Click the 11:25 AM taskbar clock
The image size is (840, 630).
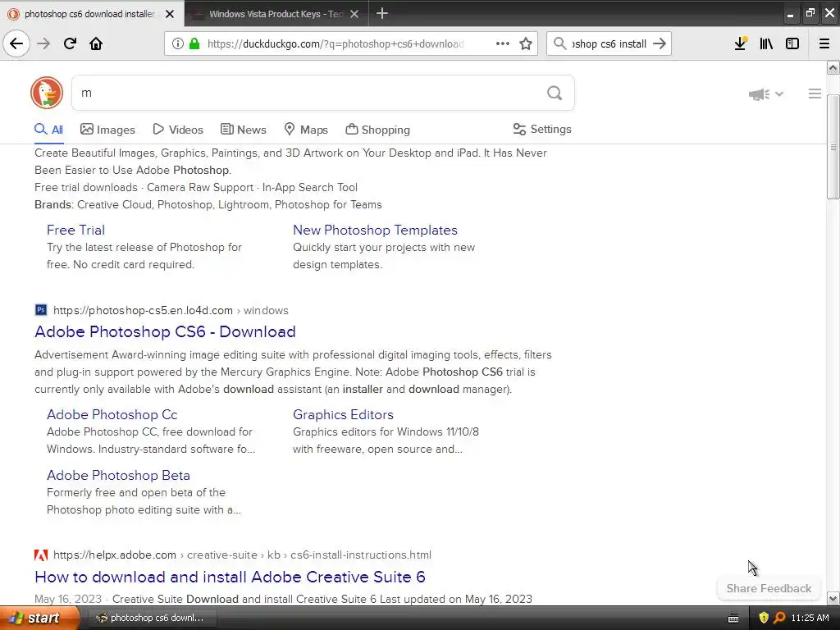click(x=810, y=619)
